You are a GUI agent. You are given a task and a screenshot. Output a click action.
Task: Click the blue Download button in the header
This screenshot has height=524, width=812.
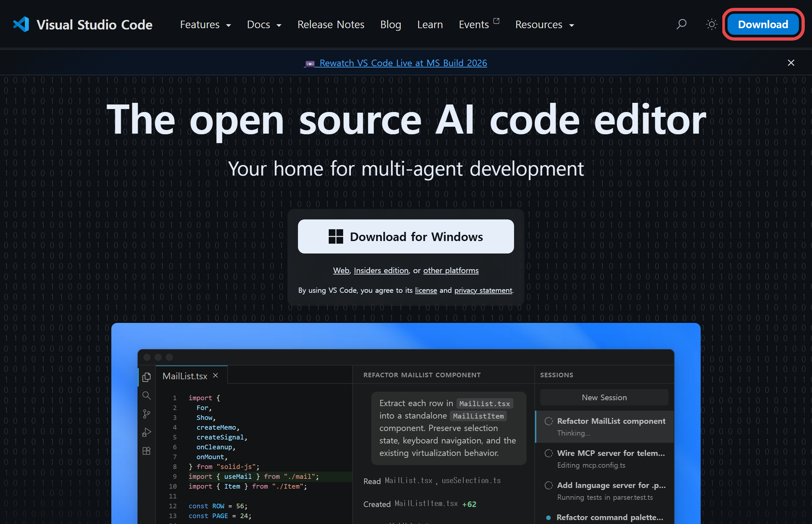(x=763, y=25)
